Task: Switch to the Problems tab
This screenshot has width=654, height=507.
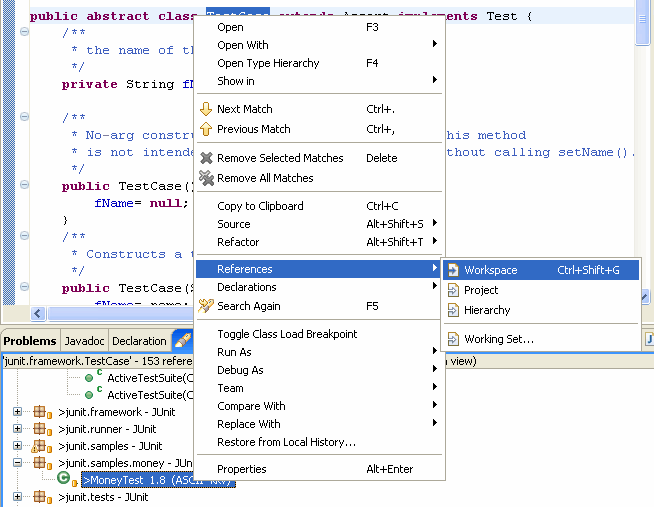Action: (x=30, y=341)
